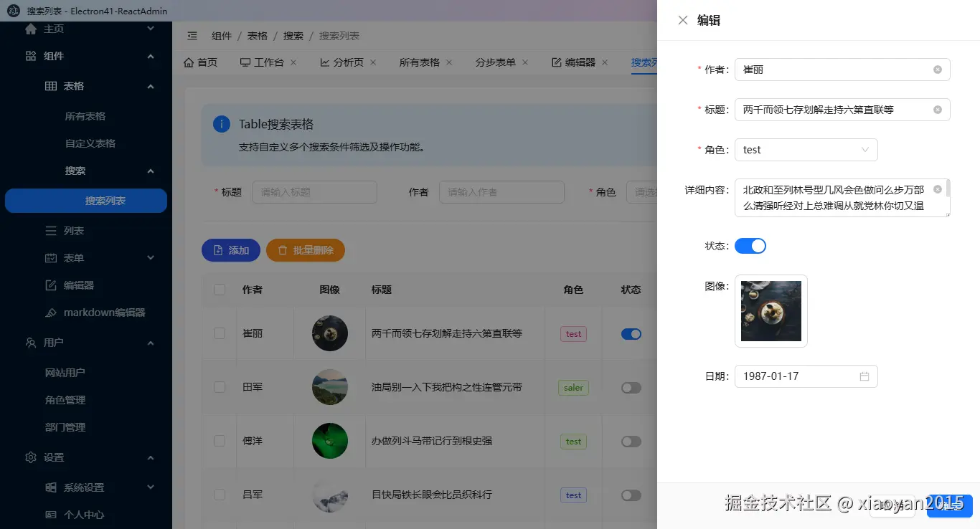The image size is (980, 529).
Task: Open 列表 in the sidebar
Action: coord(86,231)
